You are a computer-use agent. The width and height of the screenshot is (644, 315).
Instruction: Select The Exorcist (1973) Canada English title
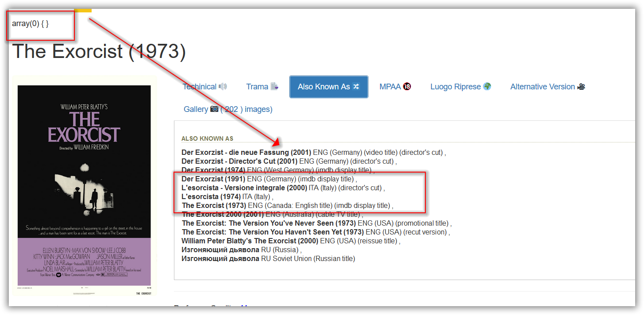288,205
